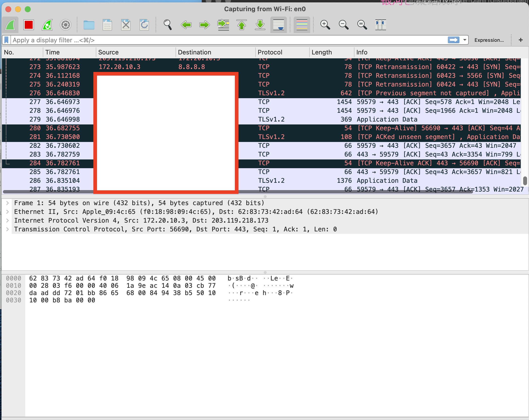Toggle packet list colorize rules
The image size is (529, 420).
point(302,25)
